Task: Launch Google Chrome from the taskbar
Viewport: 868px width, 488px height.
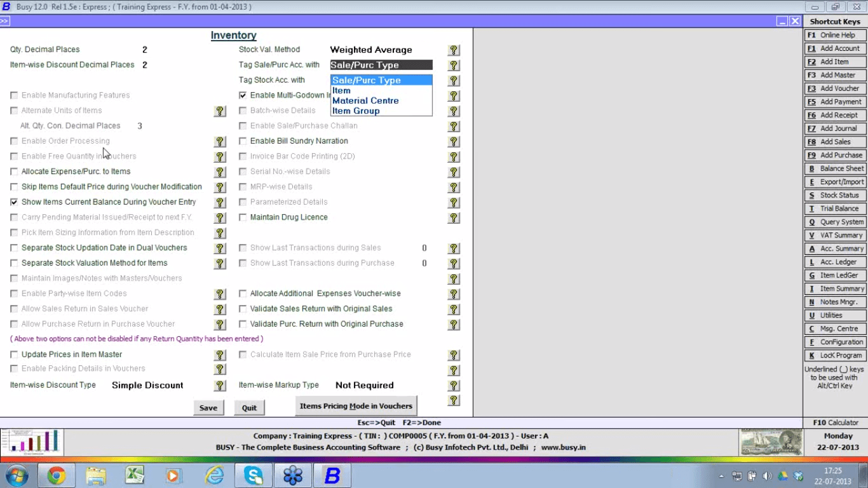Action: pos(57,475)
